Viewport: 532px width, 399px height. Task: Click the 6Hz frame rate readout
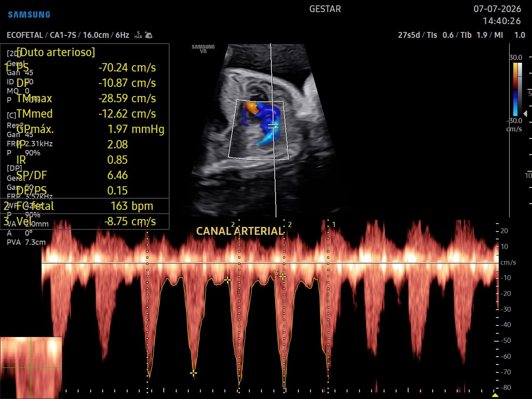122,35
